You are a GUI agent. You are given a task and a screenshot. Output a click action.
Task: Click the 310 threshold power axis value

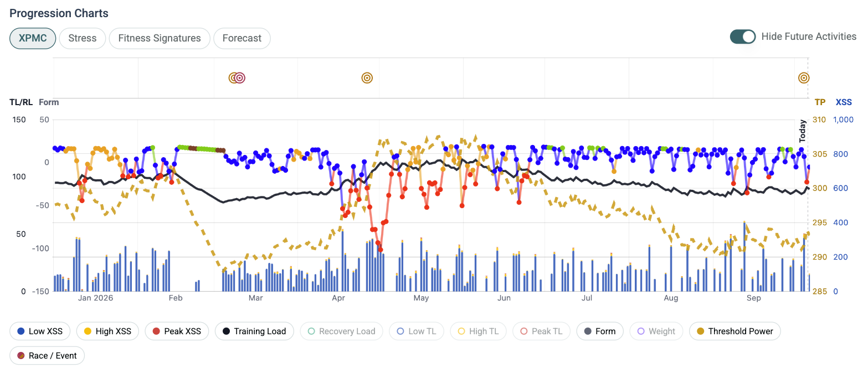(x=819, y=120)
